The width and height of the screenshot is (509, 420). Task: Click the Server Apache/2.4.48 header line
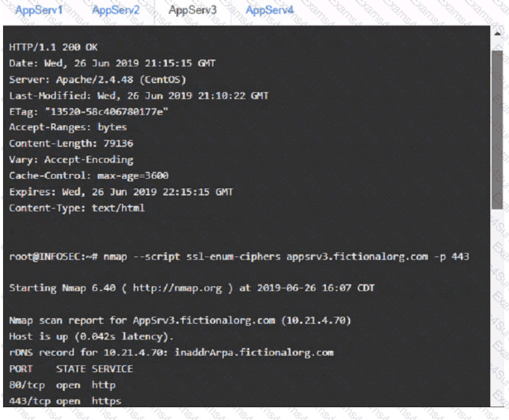point(98,79)
